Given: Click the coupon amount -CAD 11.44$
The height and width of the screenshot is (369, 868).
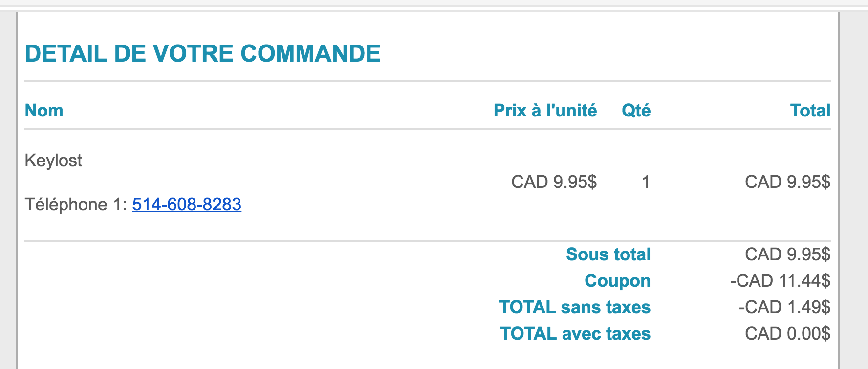Looking at the screenshot, I should pyautogui.click(x=780, y=281).
